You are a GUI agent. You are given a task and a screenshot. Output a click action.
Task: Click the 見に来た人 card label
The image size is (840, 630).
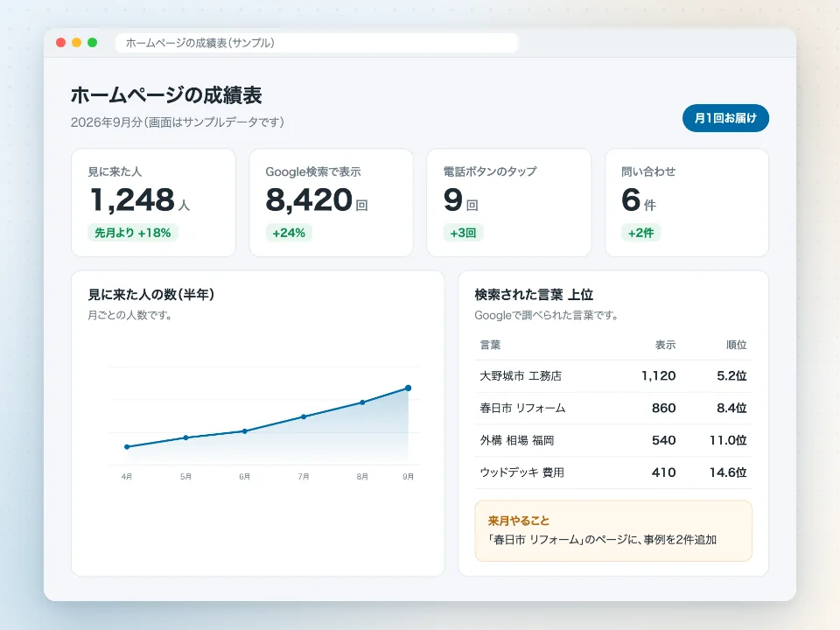tap(115, 171)
